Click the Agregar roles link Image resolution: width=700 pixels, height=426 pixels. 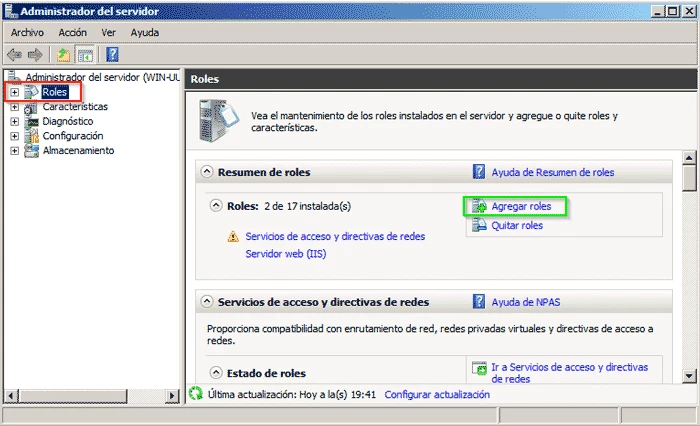[521, 206]
